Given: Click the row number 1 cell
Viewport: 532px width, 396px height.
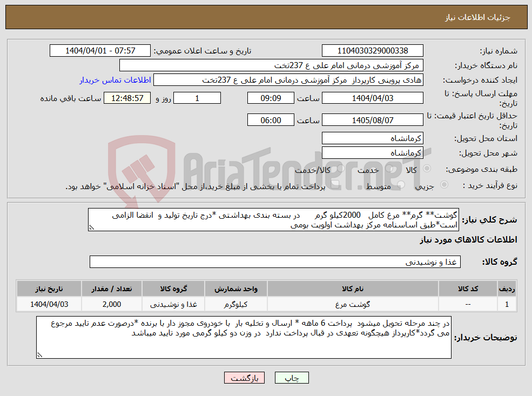Looking at the screenshot, I should pyautogui.click(x=507, y=304).
